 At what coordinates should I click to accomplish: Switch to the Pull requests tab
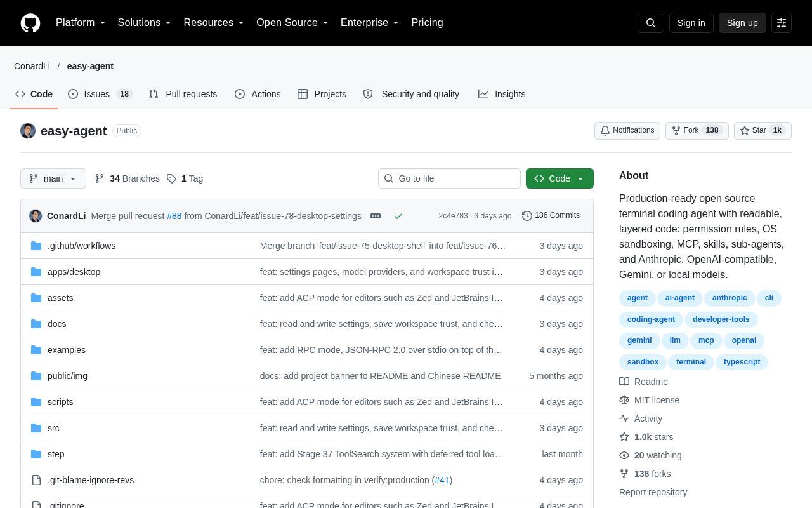click(183, 94)
